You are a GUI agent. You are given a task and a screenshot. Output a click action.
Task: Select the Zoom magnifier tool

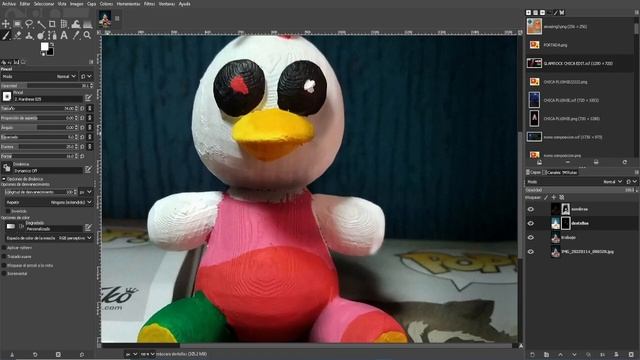pos(87,36)
